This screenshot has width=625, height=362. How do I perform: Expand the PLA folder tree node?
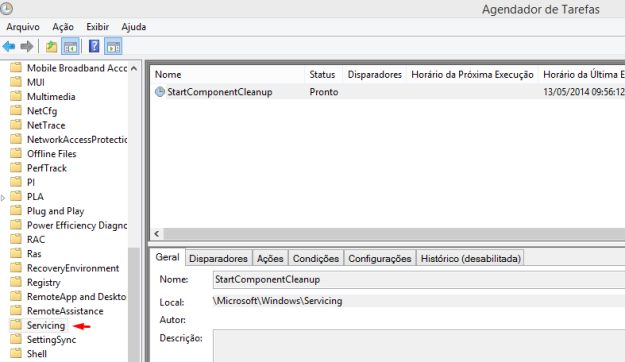coord(3,197)
